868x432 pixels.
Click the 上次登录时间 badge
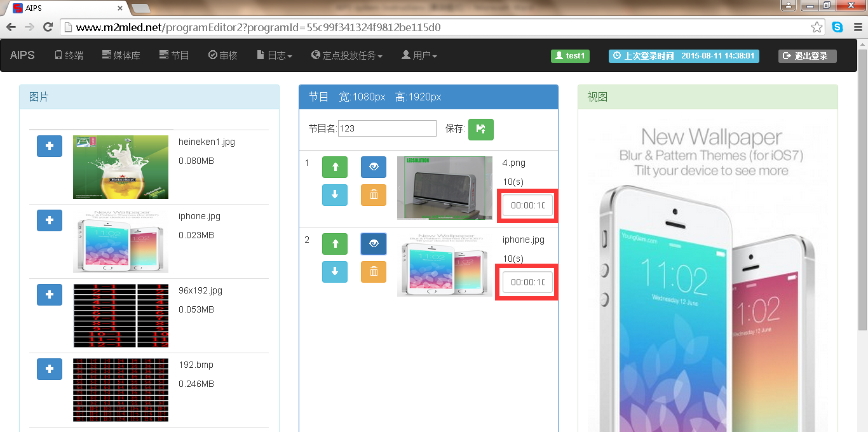pos(684,56)
